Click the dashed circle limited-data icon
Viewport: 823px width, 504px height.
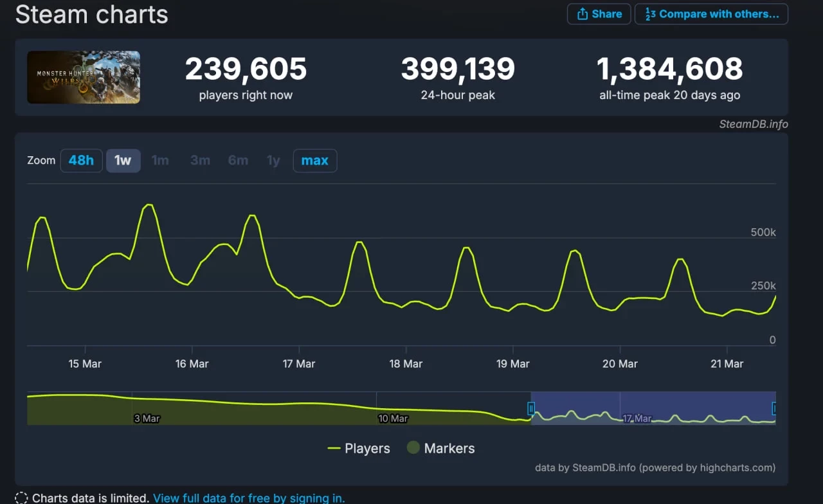coord(21,498)
